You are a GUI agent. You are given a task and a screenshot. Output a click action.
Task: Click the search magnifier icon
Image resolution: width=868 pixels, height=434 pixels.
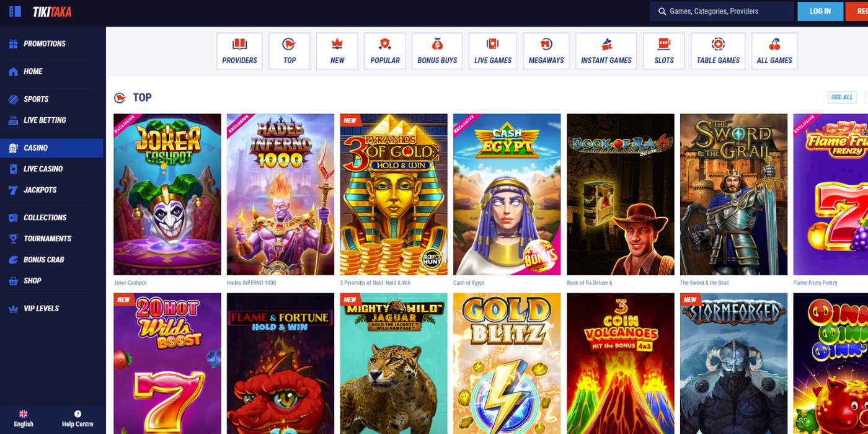coord(662,11)
